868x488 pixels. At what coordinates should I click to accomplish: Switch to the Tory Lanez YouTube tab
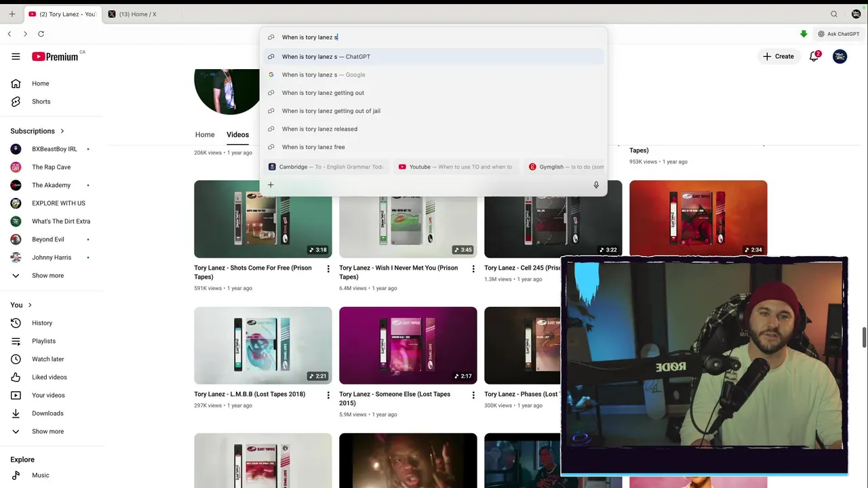coord(62,14)
